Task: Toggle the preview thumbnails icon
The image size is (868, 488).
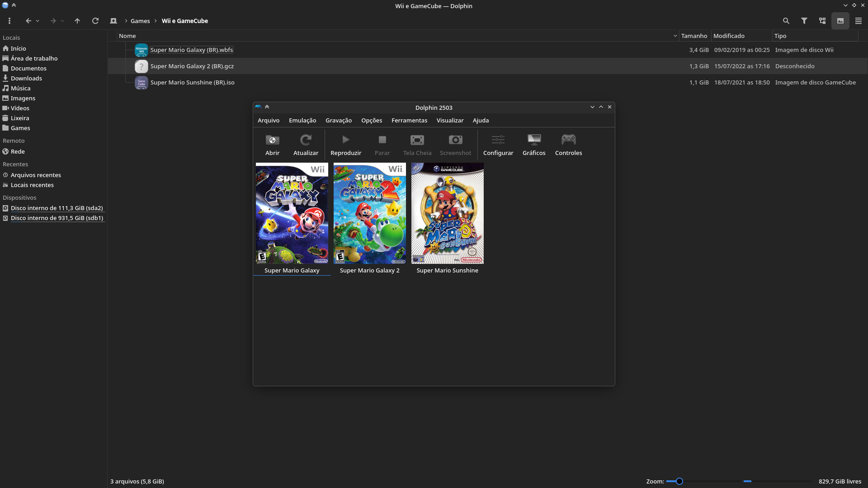Action: tap(840, 21)
